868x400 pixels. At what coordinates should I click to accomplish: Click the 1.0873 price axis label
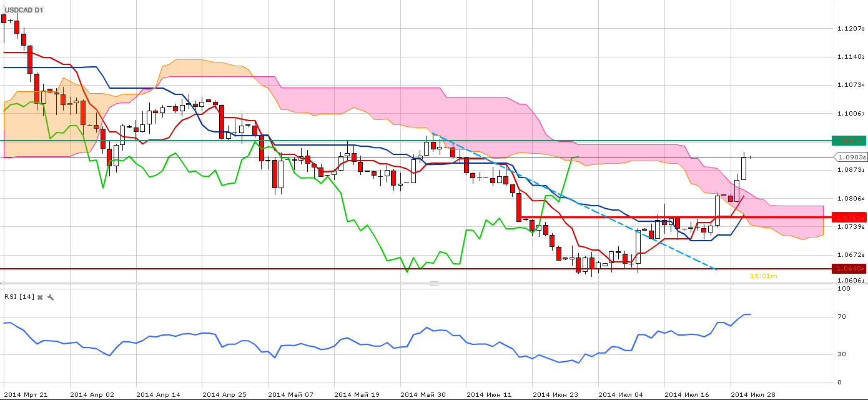click(x=850, y=169)
